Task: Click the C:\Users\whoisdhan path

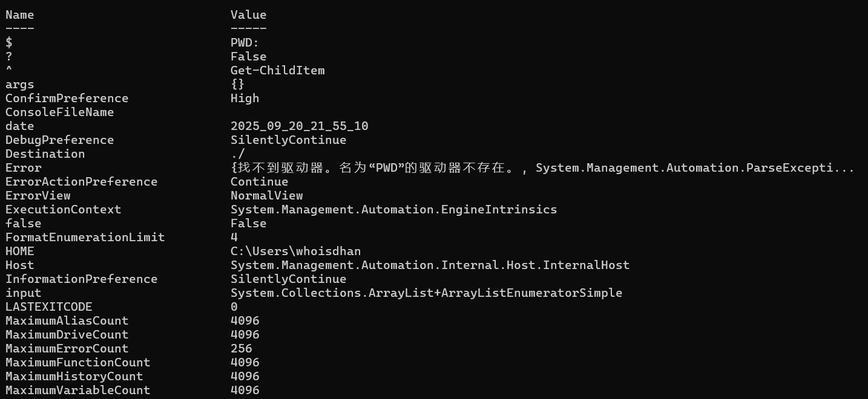Action: click(x=295, y=251)
